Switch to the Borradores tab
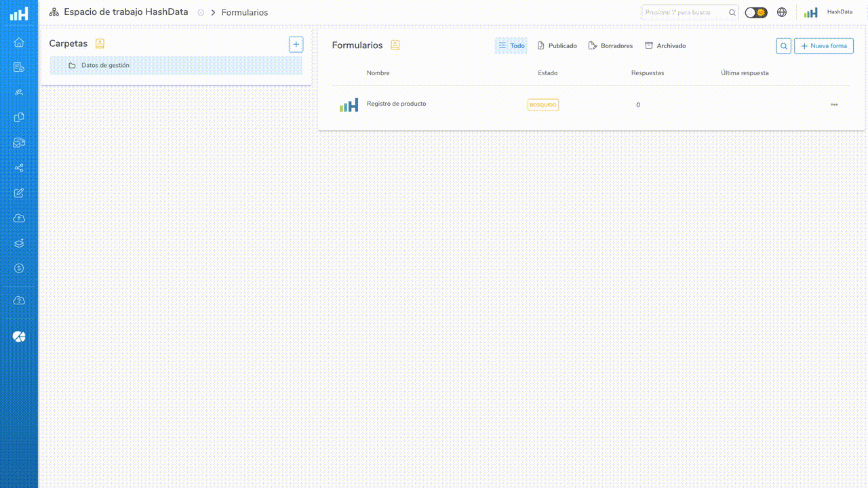This screenshot has height=488, width=868. [610, 46]
